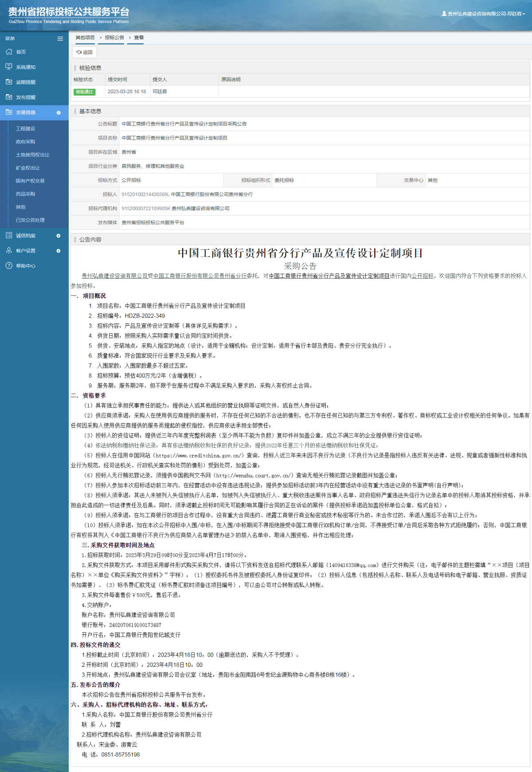Click the 原因说明 column header
Screen dimensions: 532x772
tap(231, 79)
